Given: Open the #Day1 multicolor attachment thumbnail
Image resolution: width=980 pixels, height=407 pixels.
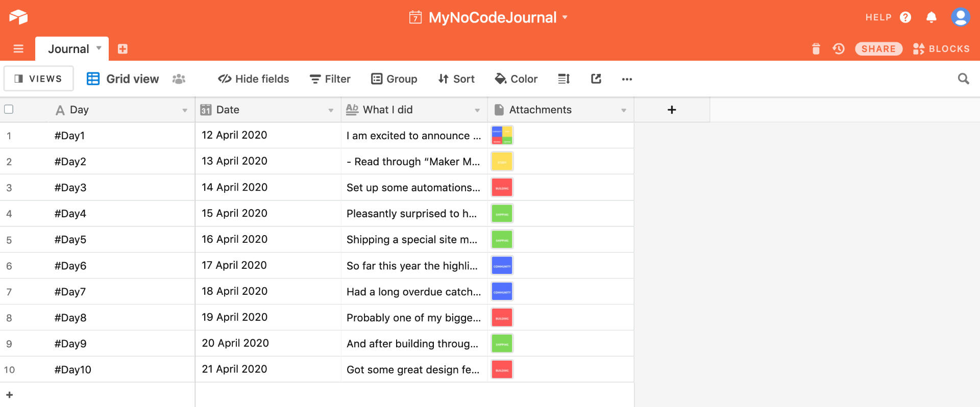Looking at the screenshot, I should click(502, 135).
